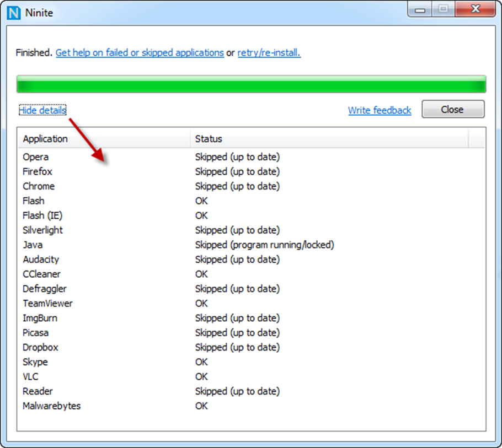
Task: Open 'Get help on failed or skipped applications' link
Action: tap(140, 52)
